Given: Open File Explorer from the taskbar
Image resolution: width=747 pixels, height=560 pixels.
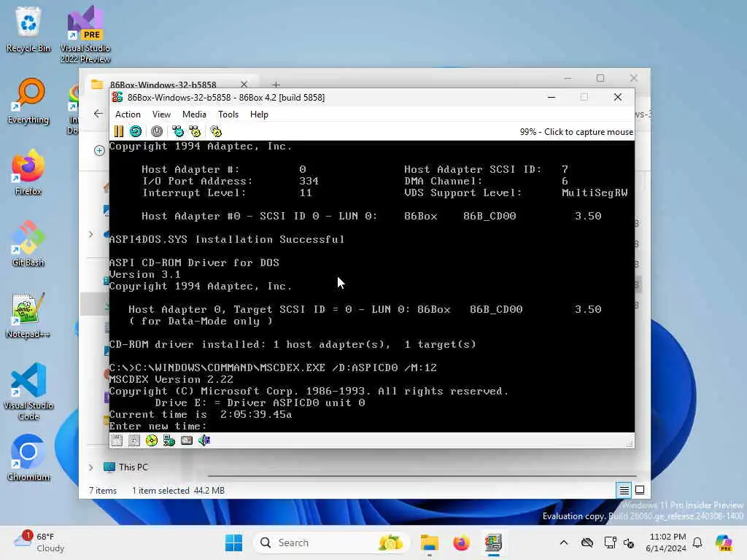Looking at the screenshot, I should [429, 542].
